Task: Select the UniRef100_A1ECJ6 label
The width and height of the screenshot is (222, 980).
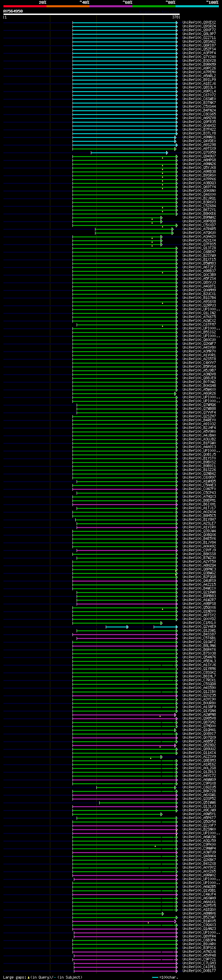Action: tap(199, 84)
